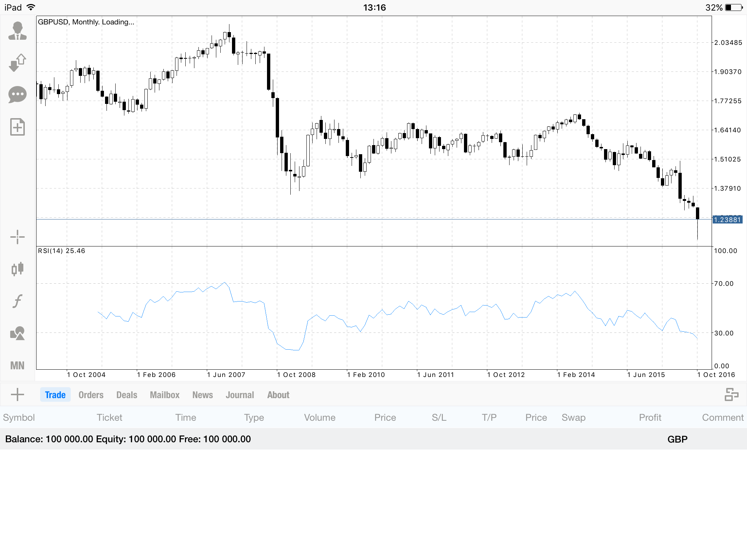Change MN timeframe selector
Image resolution: width=747 pixels, height=560 pixels.
tap(18, 365)
